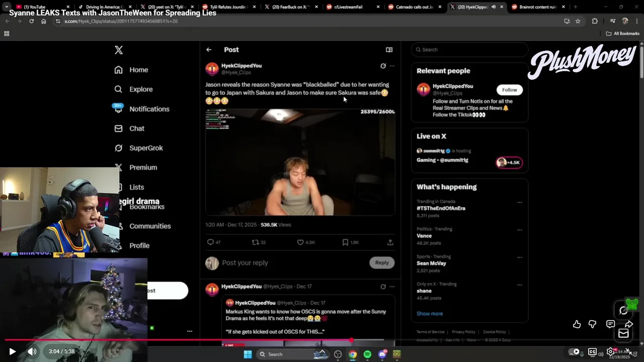Open more options for Sean McVay trend
Image resolution: width=644 pixels, height=362 pixels.
[519, 257]
